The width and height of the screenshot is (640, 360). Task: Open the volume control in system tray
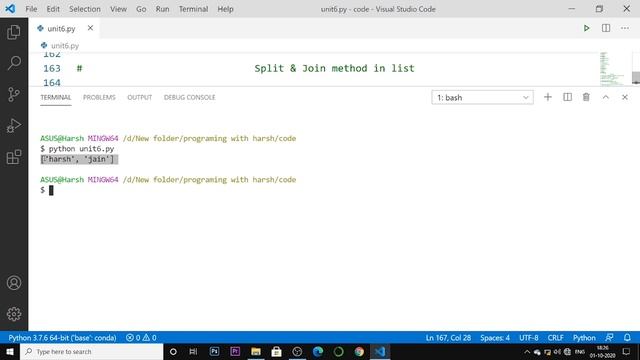(x=557, y=352)
